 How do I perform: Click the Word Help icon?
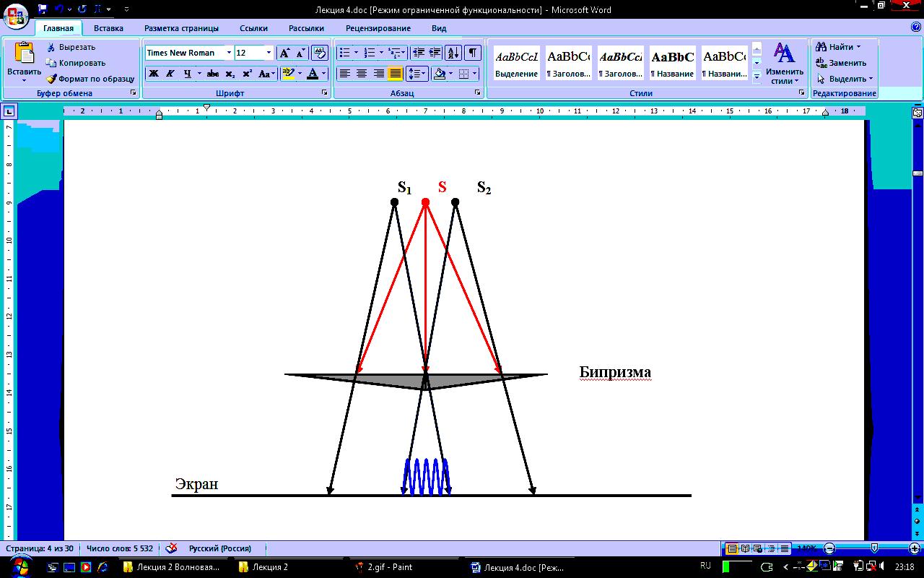(x=915, y=27)
